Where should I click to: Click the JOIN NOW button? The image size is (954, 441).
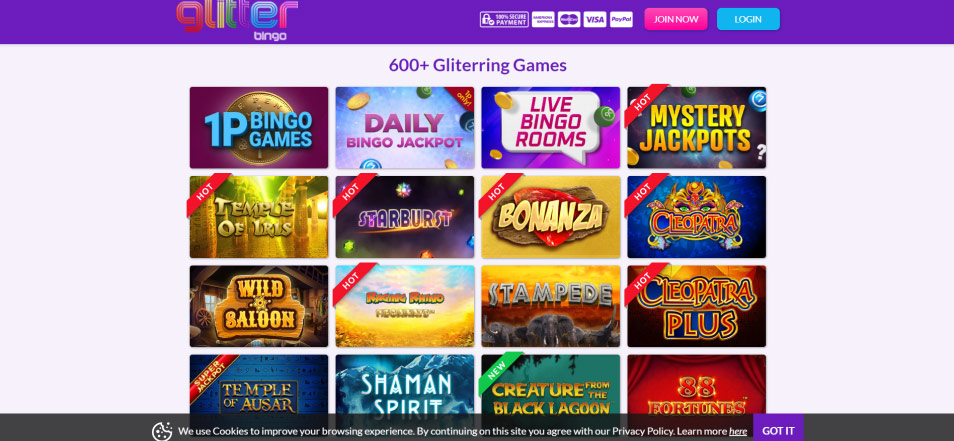coord(676,19)
